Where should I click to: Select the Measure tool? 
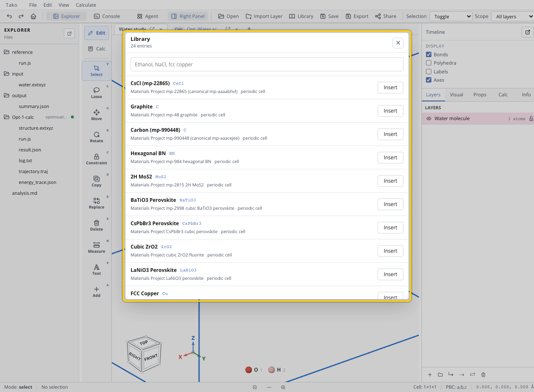coord(96,247)
